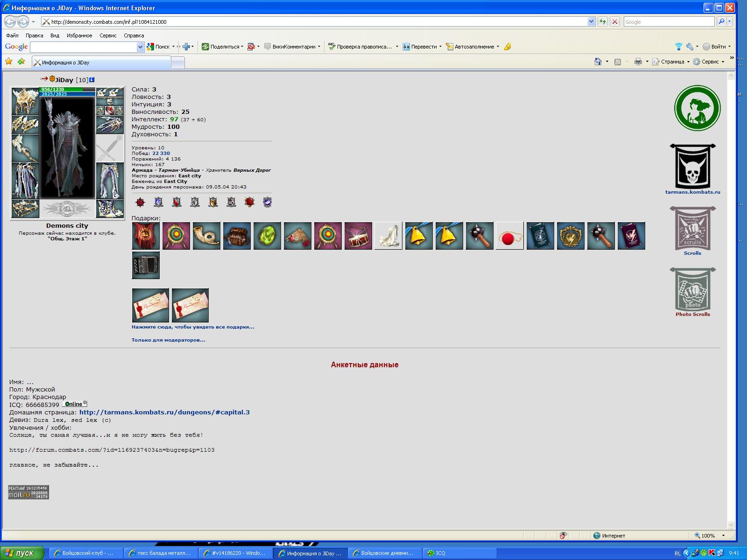Click the red banner gift icon

(x=146, y=236)
